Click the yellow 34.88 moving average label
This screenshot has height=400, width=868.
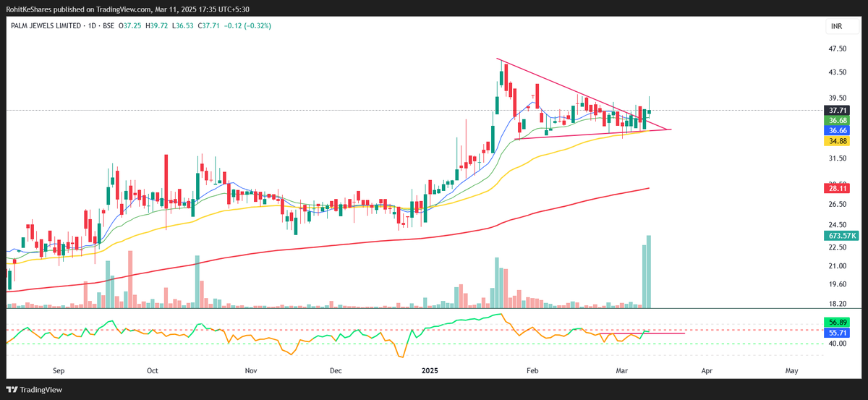(x=838, y=141)
